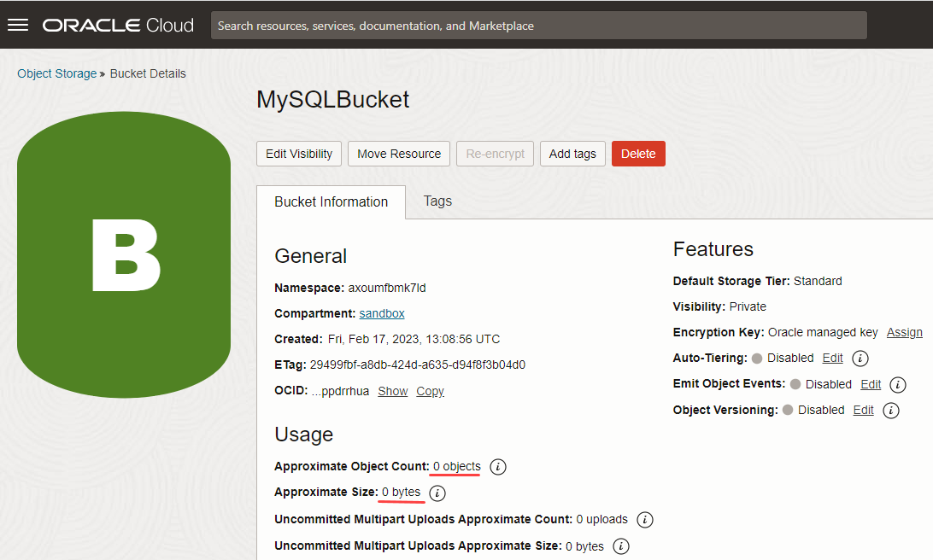Open the navigation hamburger menu
This screenshot has height=560, width=933.
[x=18, y=24]
